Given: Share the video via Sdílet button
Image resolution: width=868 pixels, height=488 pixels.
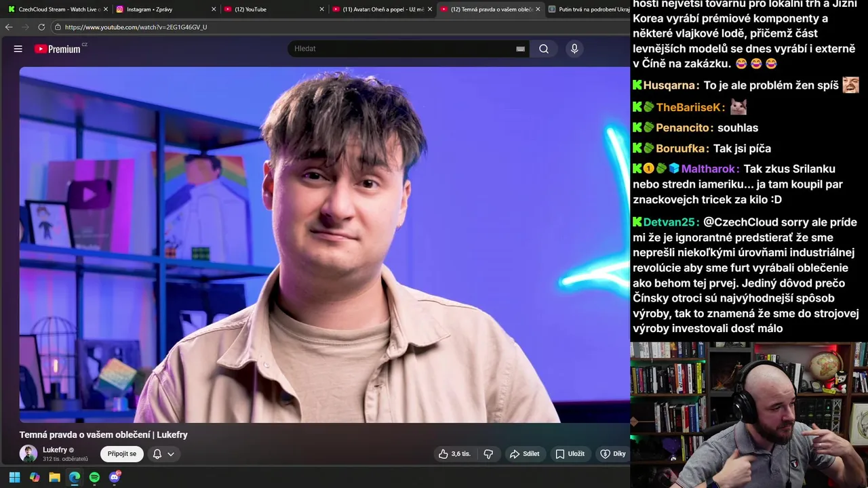Looking at the screenshot, I should [x=525, y=454].
